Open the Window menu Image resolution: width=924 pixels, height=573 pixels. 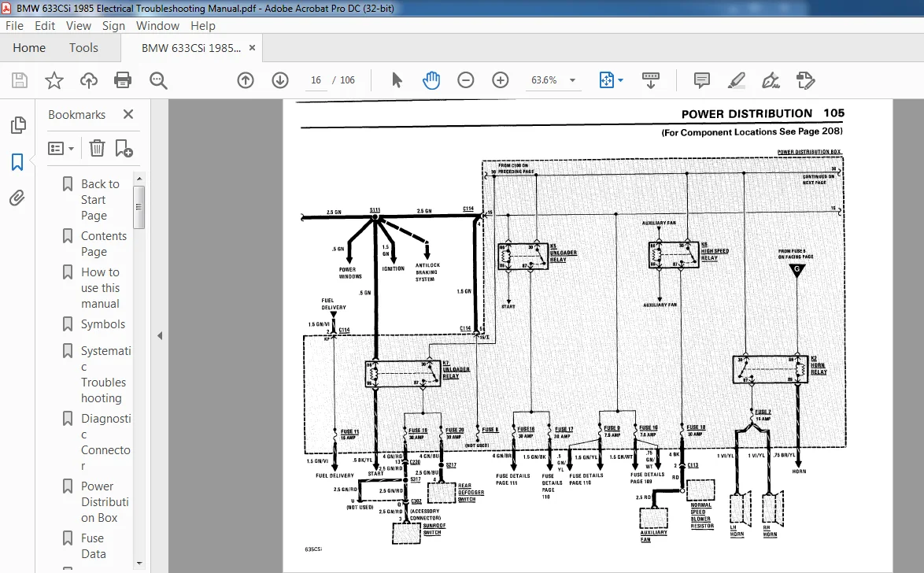(157, 26)
